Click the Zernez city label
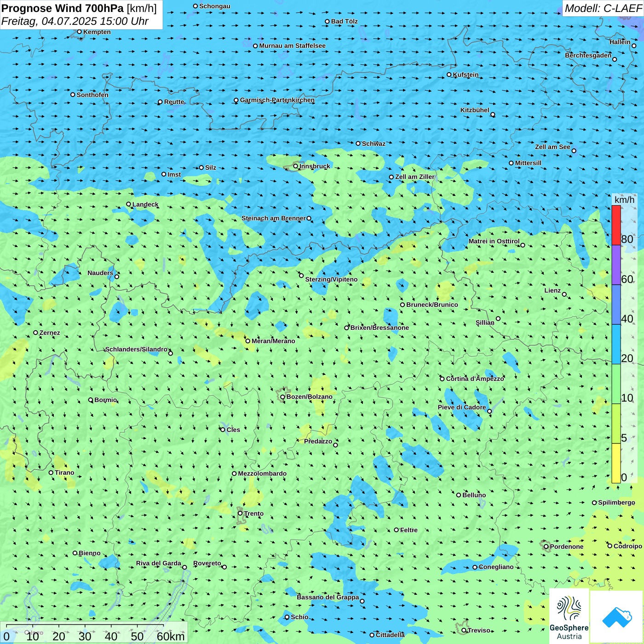Viewport: 644px width, 644px height. (x=50, y=333)
